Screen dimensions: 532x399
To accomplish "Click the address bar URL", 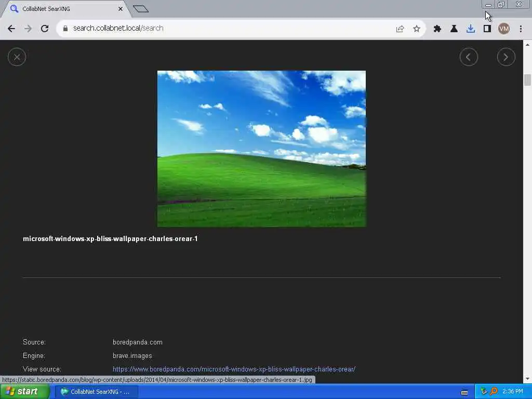I will (118, 28).
